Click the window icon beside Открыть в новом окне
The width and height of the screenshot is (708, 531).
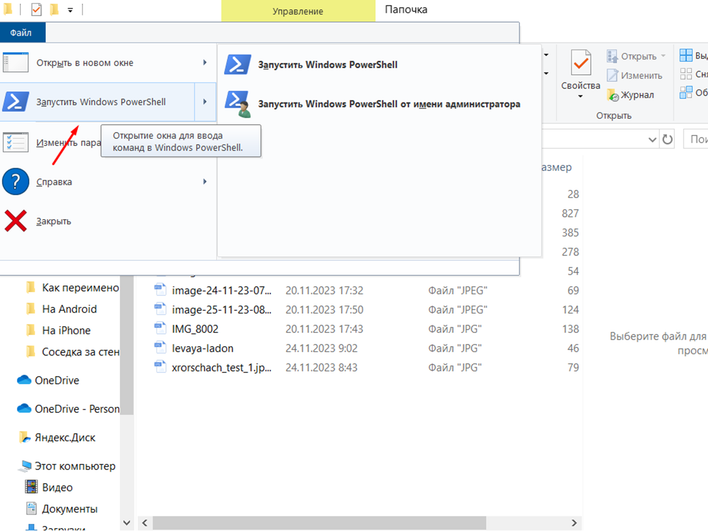click(16, 63)
